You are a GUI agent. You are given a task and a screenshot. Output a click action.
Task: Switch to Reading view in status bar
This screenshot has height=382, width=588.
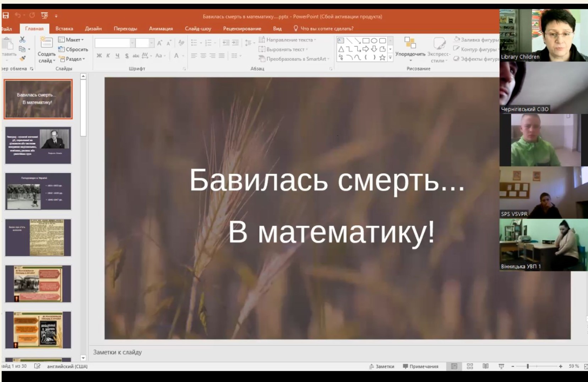coord(485,366)
